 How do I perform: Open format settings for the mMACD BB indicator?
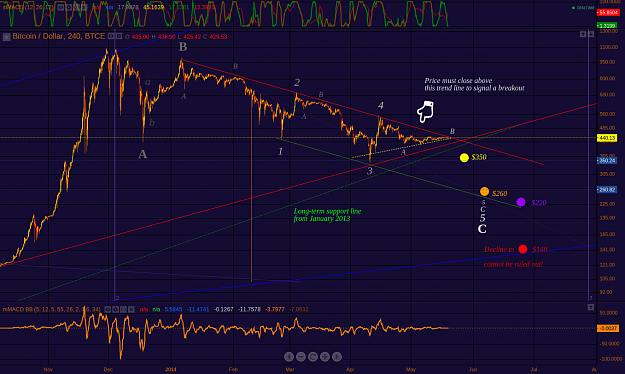click(x=115, y=309)
